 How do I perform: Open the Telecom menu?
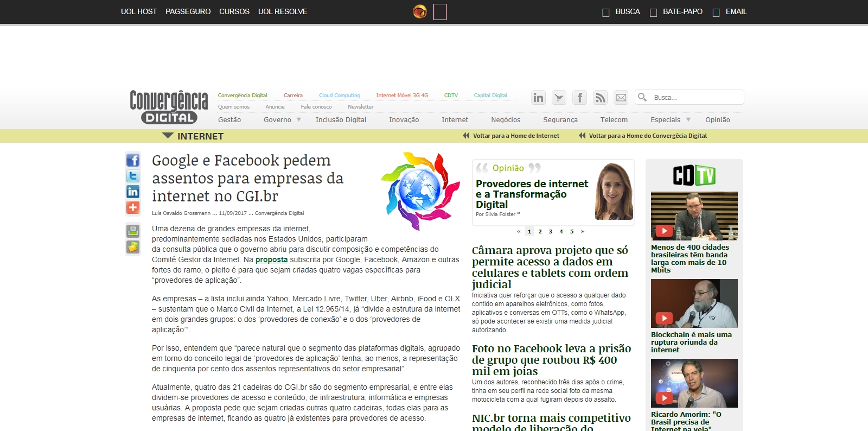click(x=614, y=119)
